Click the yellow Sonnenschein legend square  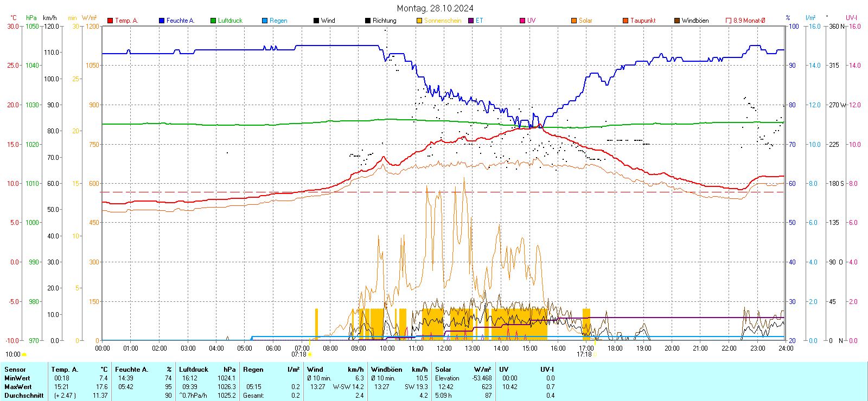[419, 21]
